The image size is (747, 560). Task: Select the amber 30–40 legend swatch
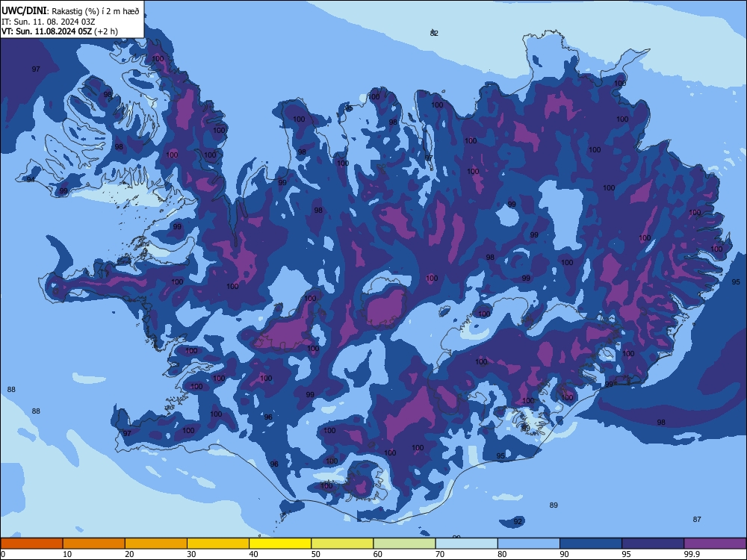[x=218, y=544]
